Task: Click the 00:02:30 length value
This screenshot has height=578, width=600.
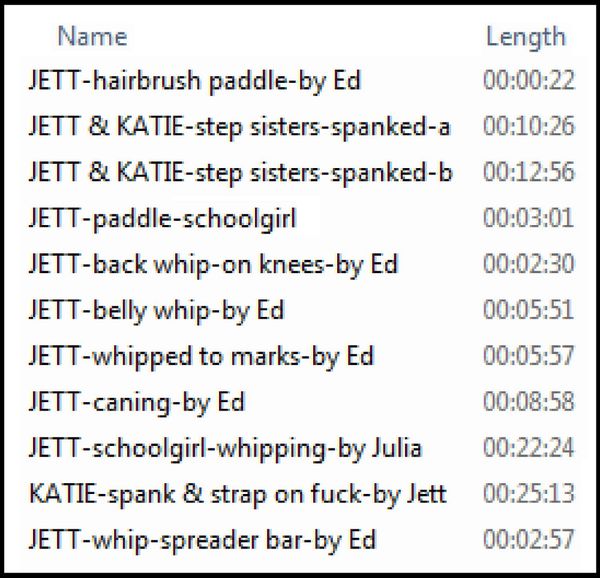Action: tap(529, 264)
